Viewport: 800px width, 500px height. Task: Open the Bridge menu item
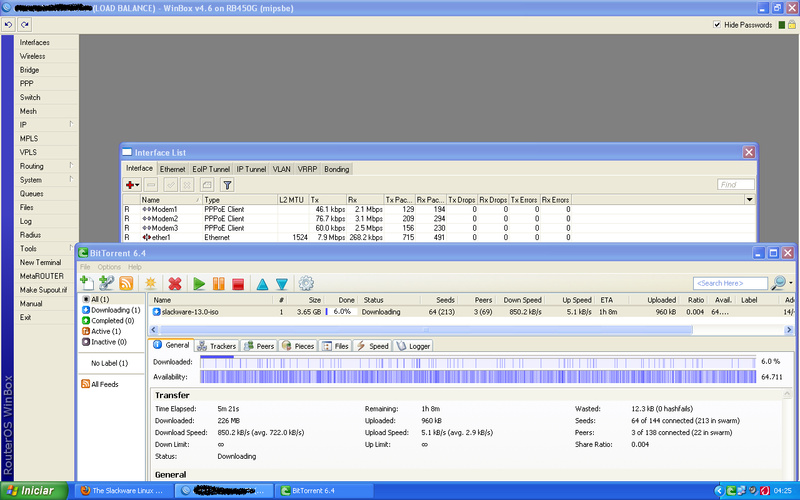(30, 70)
